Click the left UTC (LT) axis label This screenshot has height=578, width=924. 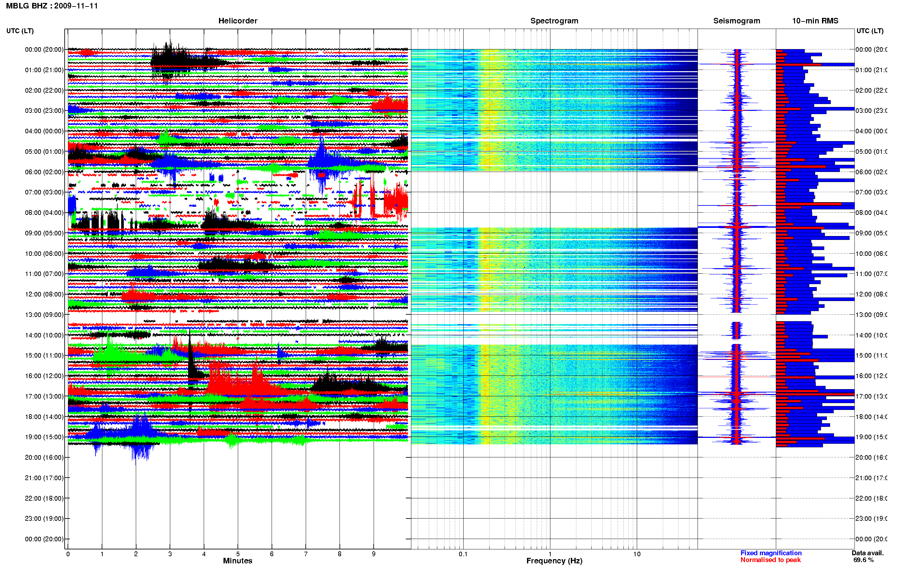pos(20,31)
